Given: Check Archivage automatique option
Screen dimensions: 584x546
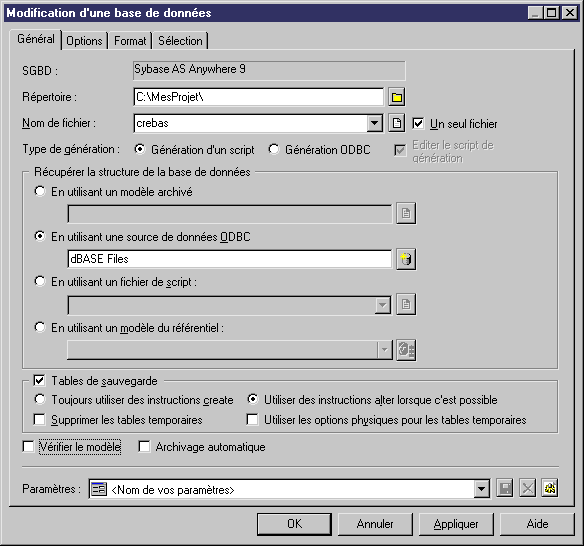Looking at the screenshot, I should pyautogui.click(x=144, y=446).
